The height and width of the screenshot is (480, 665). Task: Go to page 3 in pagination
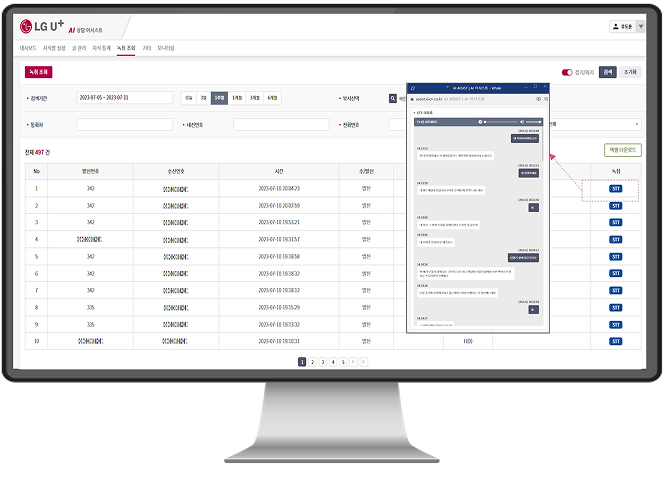pyautogui.click(x=323, y=362)
